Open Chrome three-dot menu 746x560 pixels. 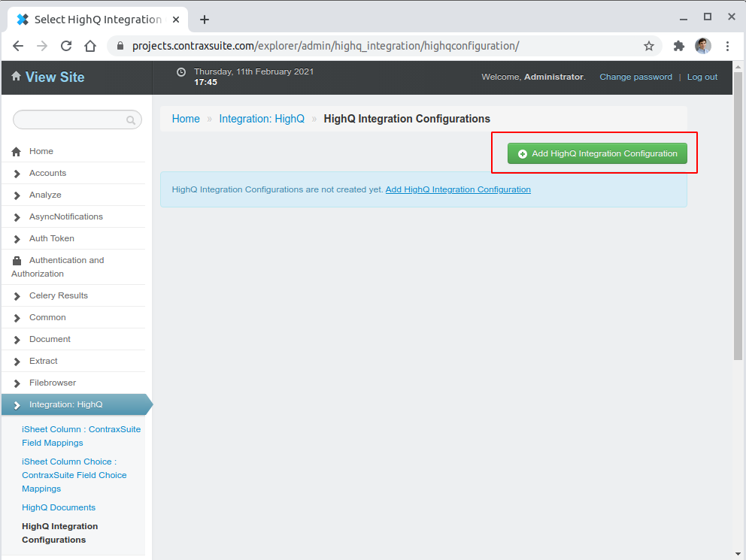pos(727,46)
